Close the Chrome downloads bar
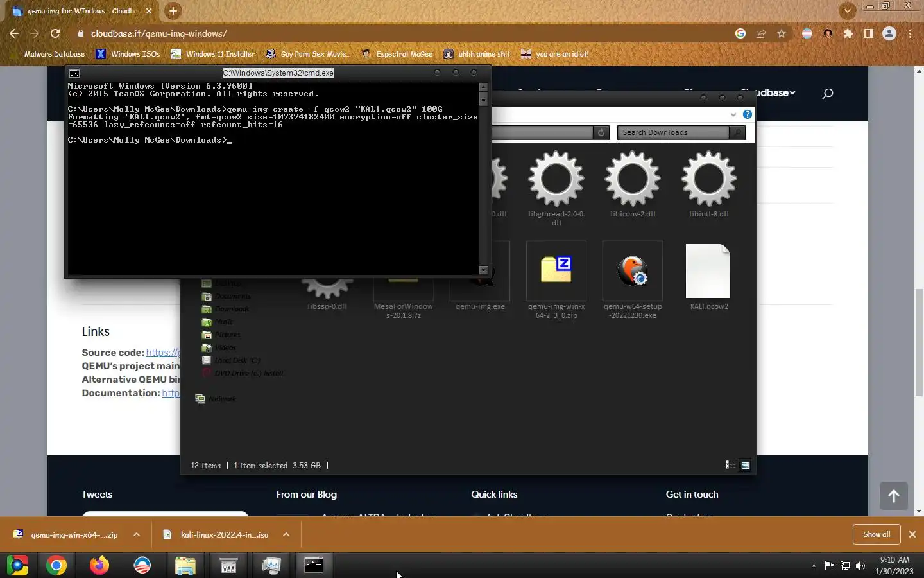Image resolution: width=924 pixels, height=578 pixels. pyautogui.click(x=912, y=534)
